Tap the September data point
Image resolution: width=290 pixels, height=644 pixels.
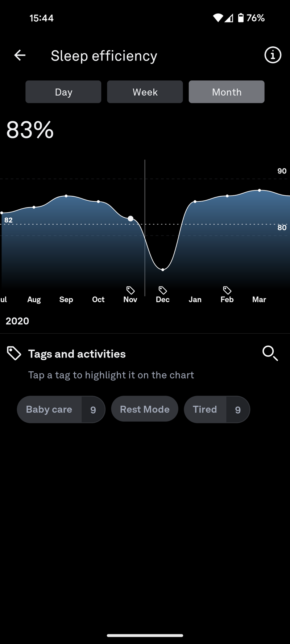point(66,196)
